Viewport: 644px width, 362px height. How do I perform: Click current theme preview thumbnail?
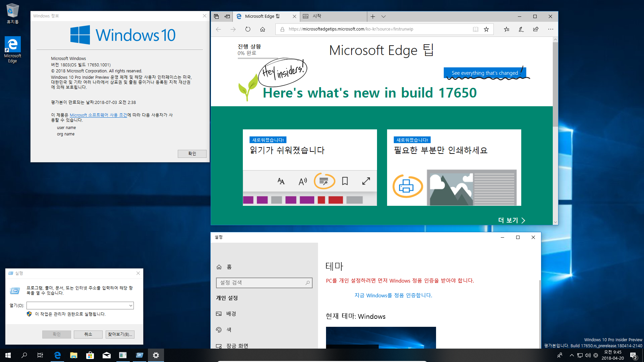[381, 338]
